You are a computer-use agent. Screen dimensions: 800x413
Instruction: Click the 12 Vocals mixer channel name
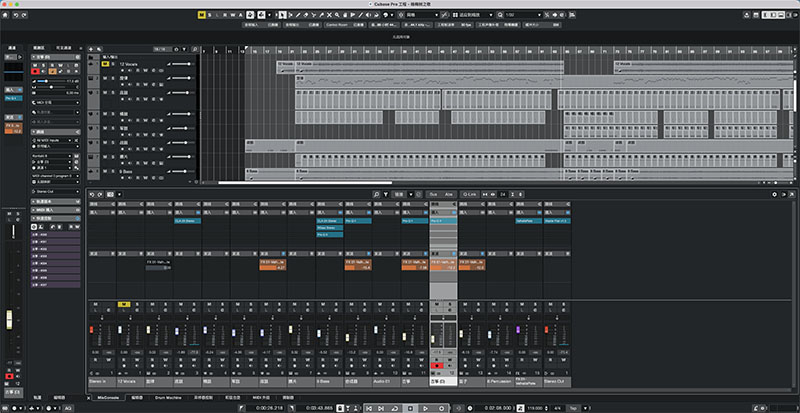pyautogui.click(x=130, y=380)
